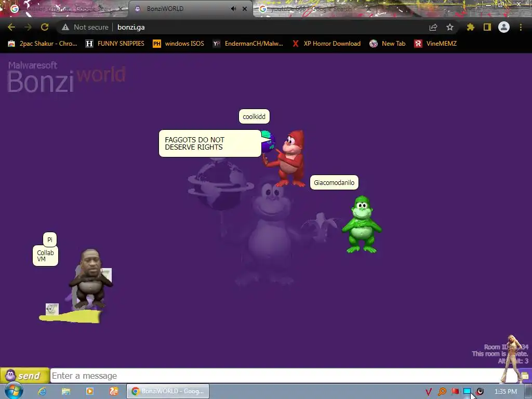
Task: Click the Giacomodanilo name label
Action: pos(334,182)
